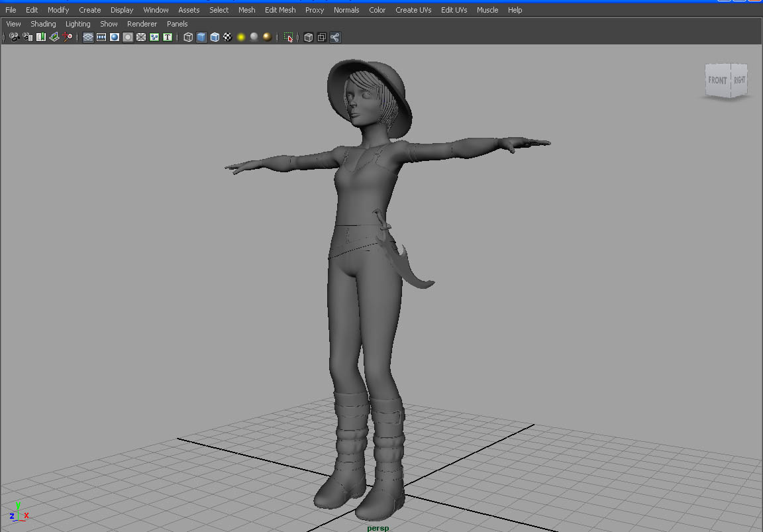The width and height of the screenshot is (763, 532).
Task: Open the File menu
Action: (11, 10)
